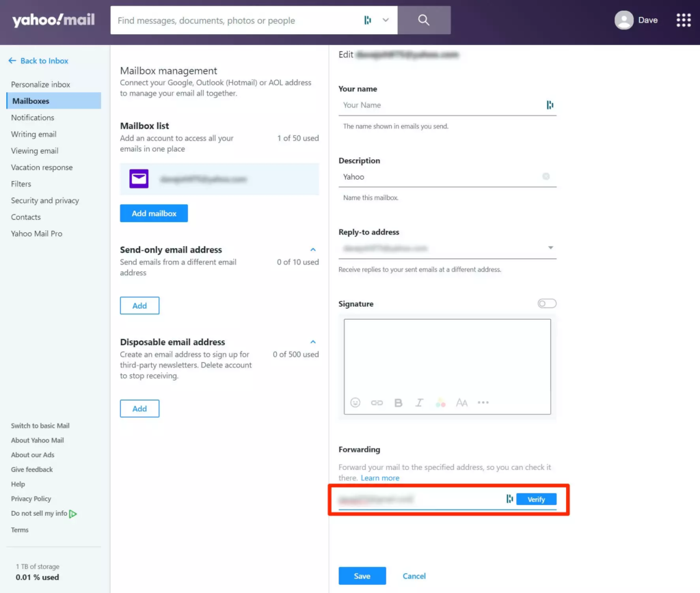Collapse the Disposable email address section

click(313, 342)
